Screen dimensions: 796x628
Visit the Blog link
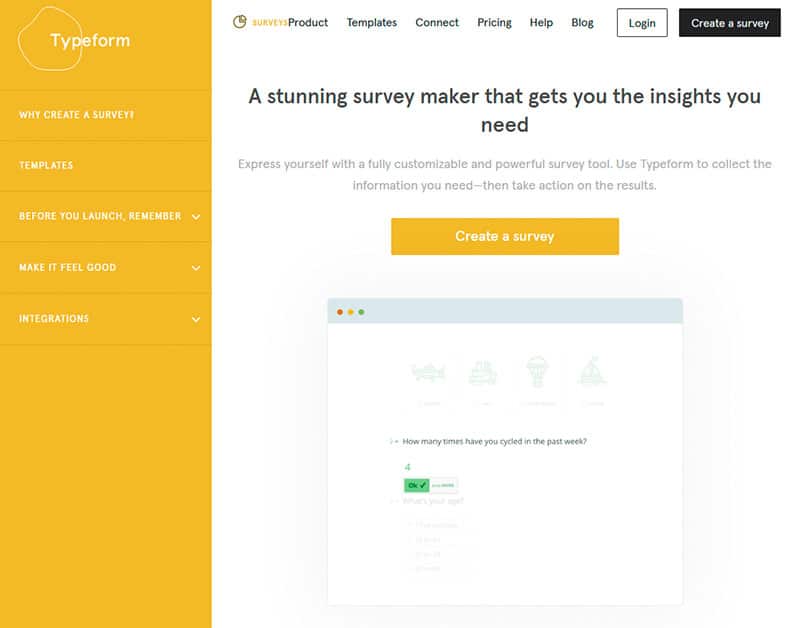pyautogui.click(x=582, y=22)
